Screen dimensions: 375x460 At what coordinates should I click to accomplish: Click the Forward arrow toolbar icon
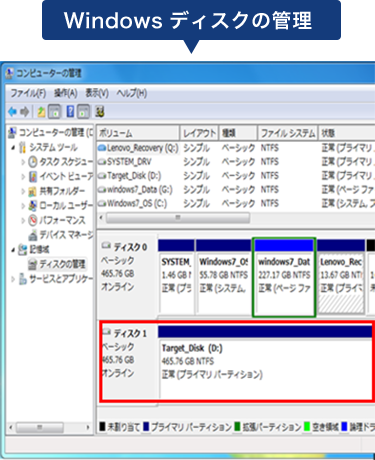tap(25, 112)
